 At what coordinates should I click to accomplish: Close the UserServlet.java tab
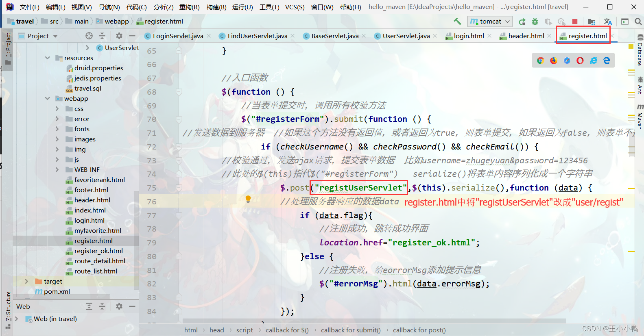435,36
